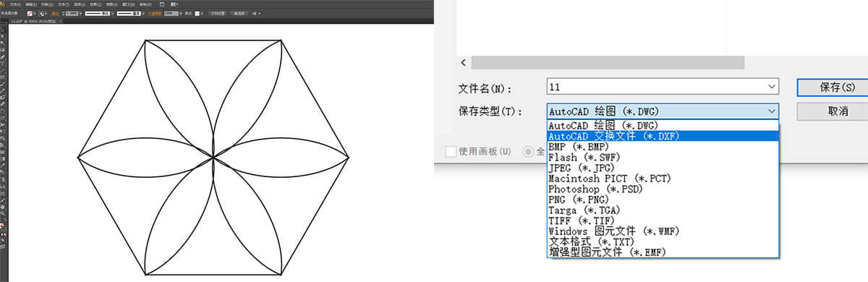868x282 pixels.
Task: Collapse the 保存类型 dropdown
Action: [x=772, y=111]
